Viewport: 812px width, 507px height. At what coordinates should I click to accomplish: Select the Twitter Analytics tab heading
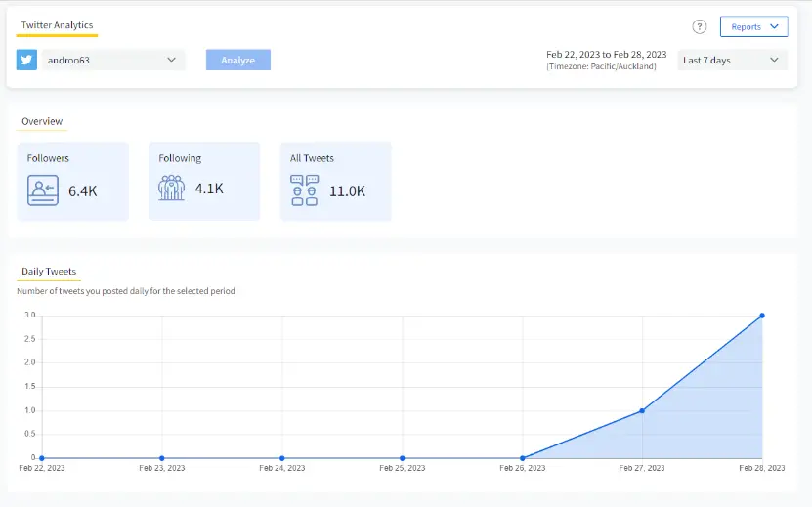pyautogui.click(x=57, y=25)
